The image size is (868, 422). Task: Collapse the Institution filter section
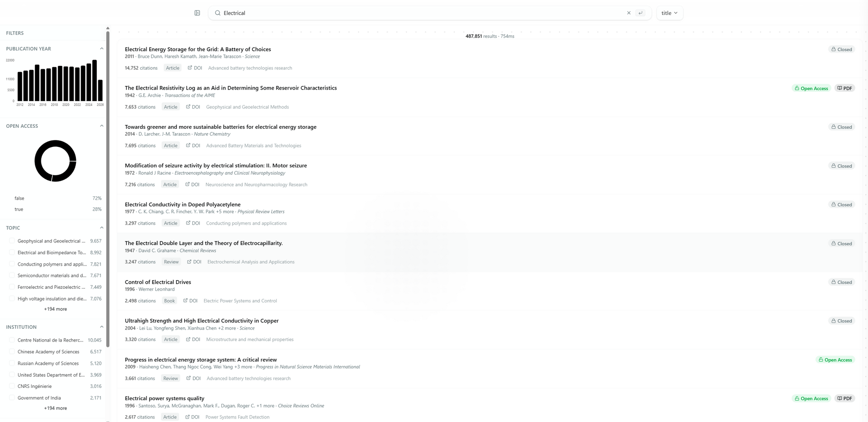click(x=101, y=327)
